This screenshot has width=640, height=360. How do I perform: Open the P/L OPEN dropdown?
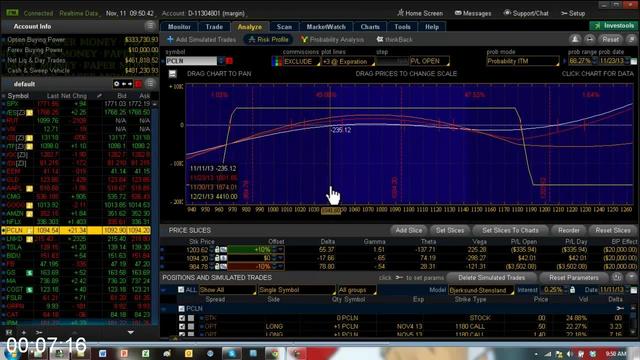[x=429, y=61]
